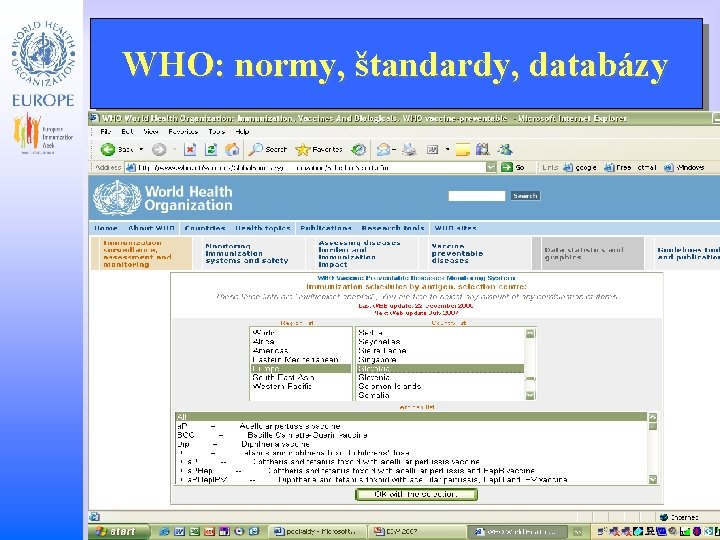This screenshot has height=540, width=720.
Task: Open the About WHO navigation tab
Action: point(151,228)
